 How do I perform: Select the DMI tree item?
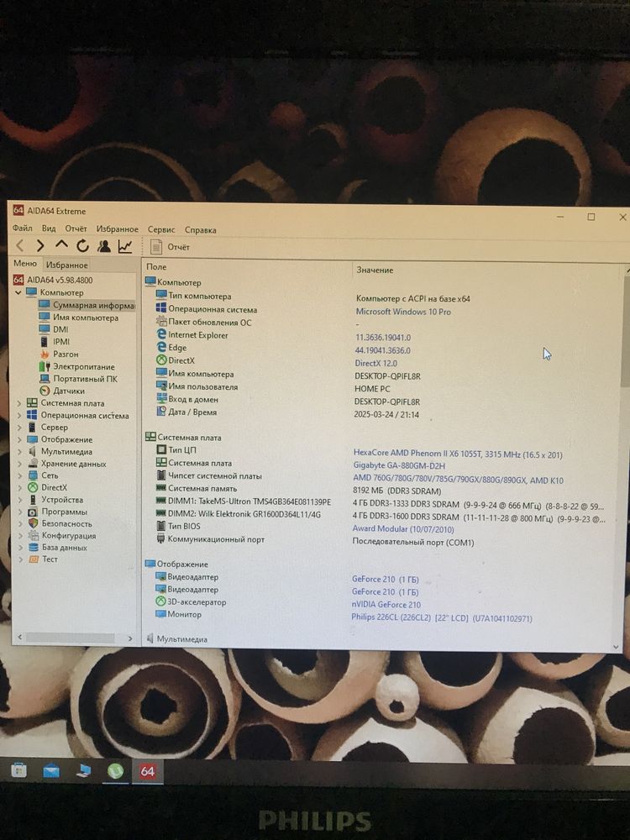pyautogui.click(x=54, y=329)
